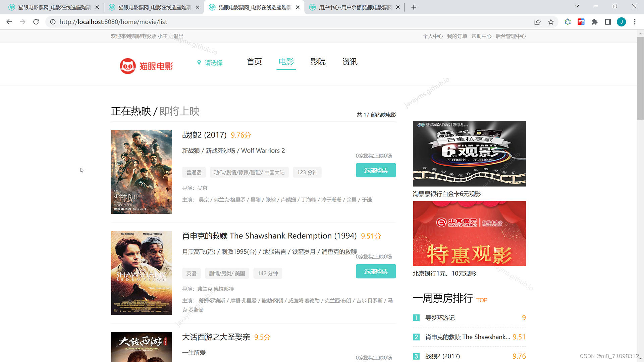
Task: Click 共 17 部热映电影 count text
Action: [376, 115]
